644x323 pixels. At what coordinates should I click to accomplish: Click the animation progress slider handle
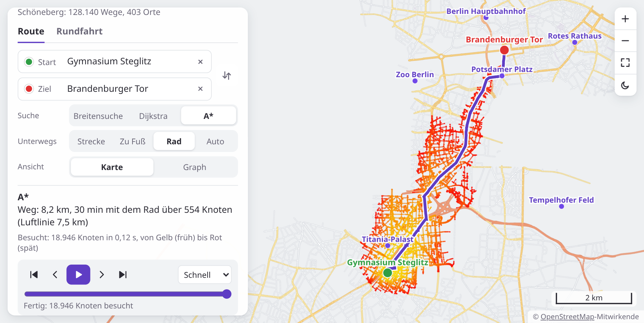click(227, 294)
